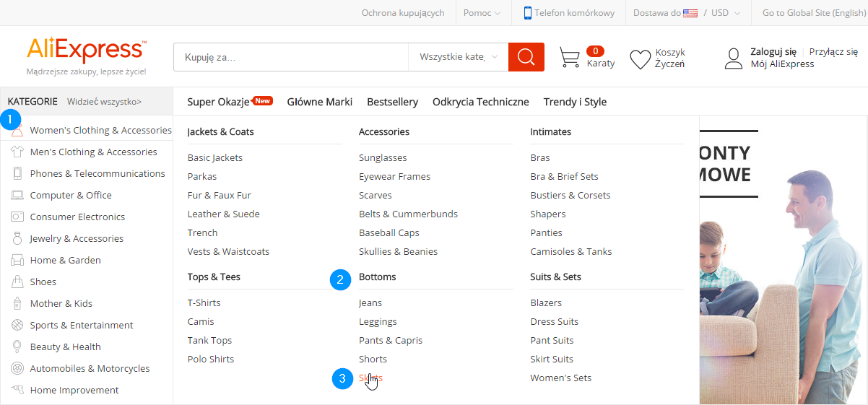Click Ochrona kupujących link
Viewport: 868px width, 405px height.
click(403, 13)
